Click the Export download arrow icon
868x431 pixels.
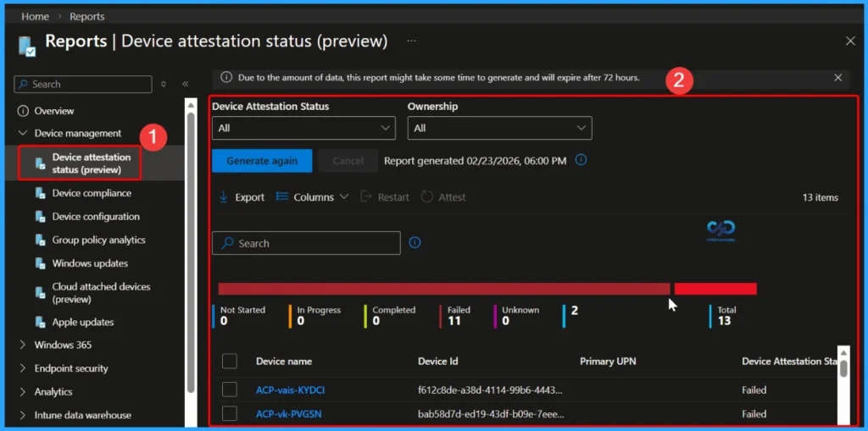(x=224, y=197)
